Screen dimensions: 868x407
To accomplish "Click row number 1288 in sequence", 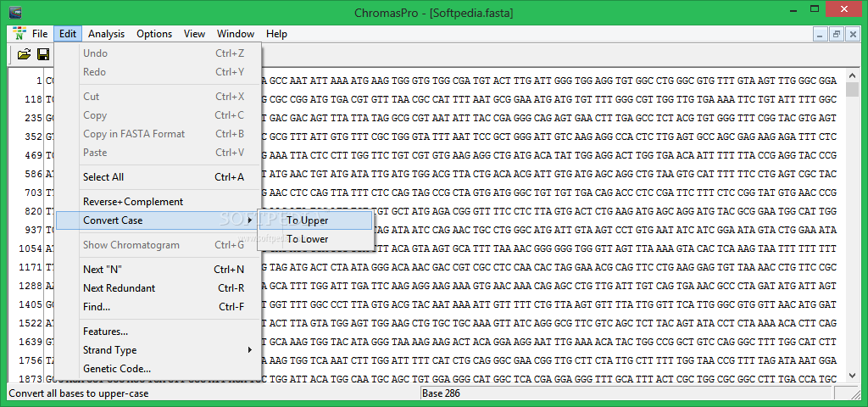I will tap(31, 287).
